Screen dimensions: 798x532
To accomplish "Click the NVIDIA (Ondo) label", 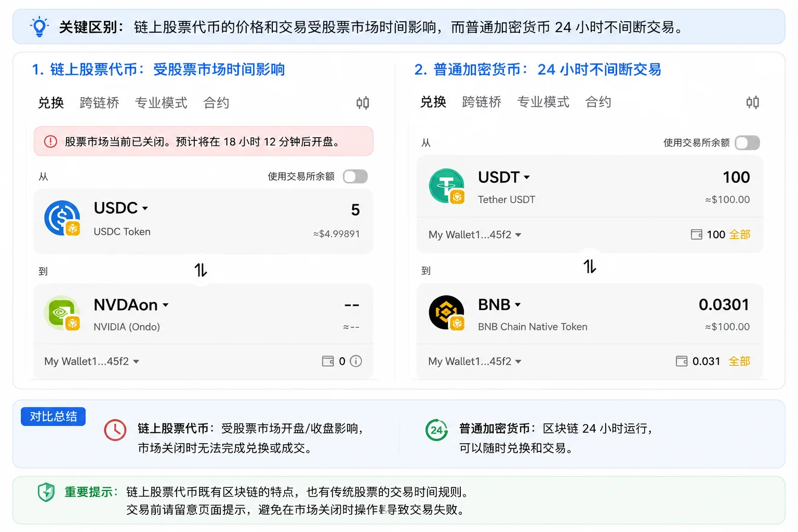I will pos(127,327).
